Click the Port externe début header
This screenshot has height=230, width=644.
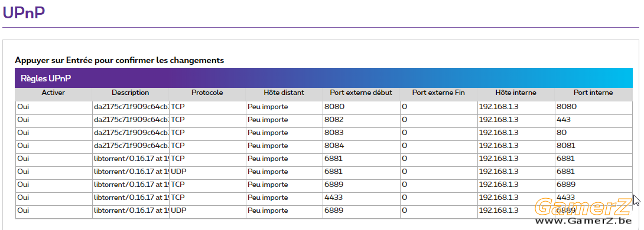[x=361, y=93]
